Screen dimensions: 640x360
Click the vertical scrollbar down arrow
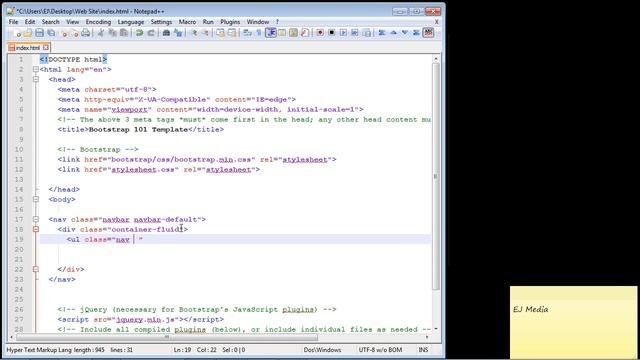[436, 329]
